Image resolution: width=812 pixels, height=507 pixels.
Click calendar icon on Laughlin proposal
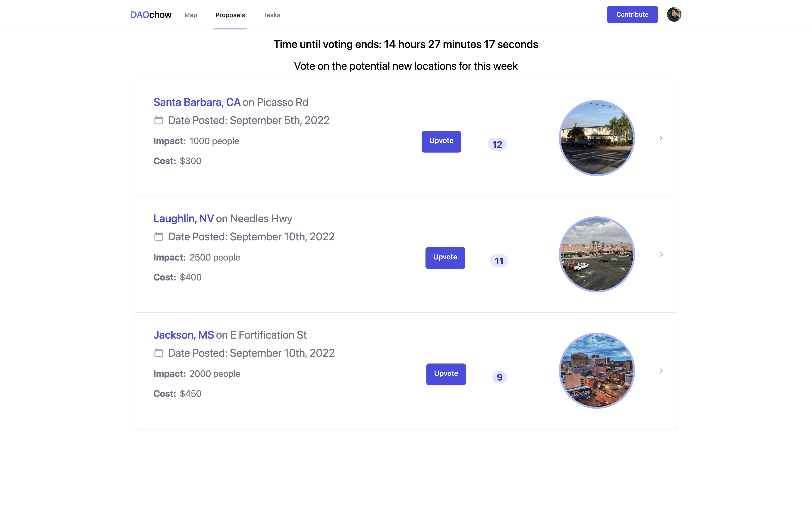(x=159, y=236)
